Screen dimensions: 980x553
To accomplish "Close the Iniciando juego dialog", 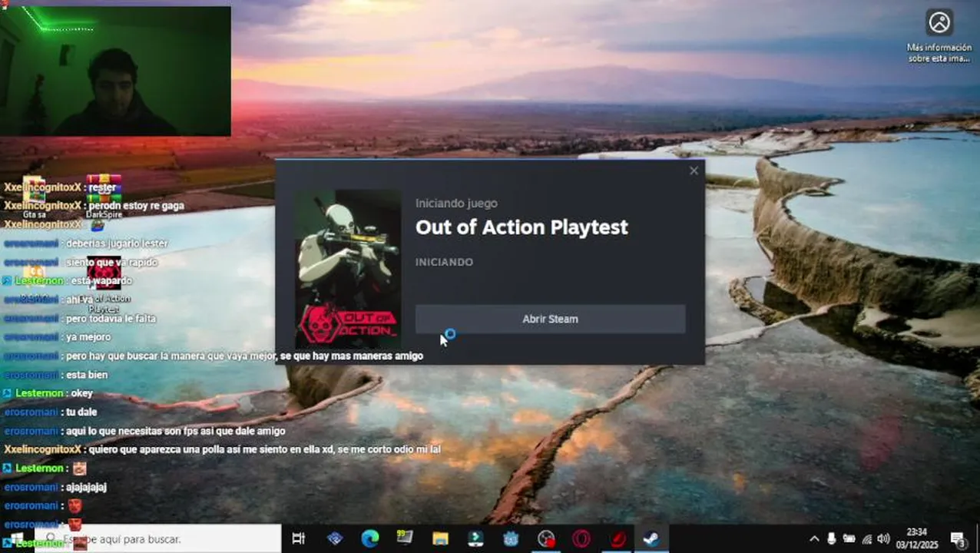I will (694, 171).
